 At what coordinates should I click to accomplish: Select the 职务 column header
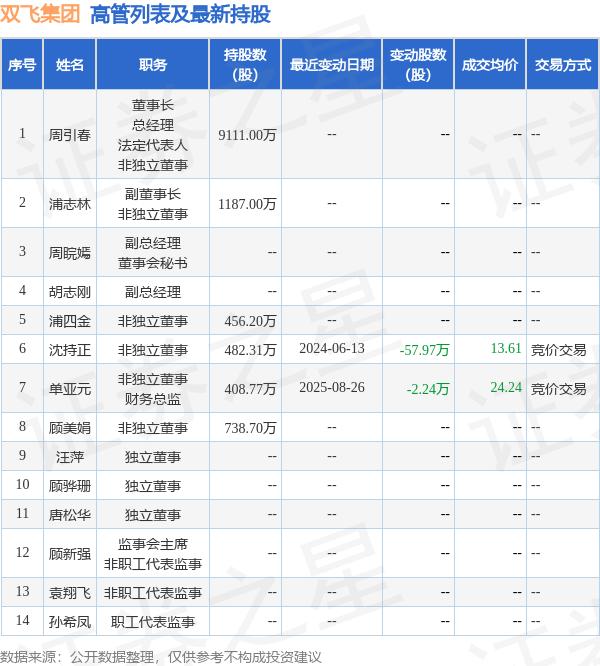[153, 65]
